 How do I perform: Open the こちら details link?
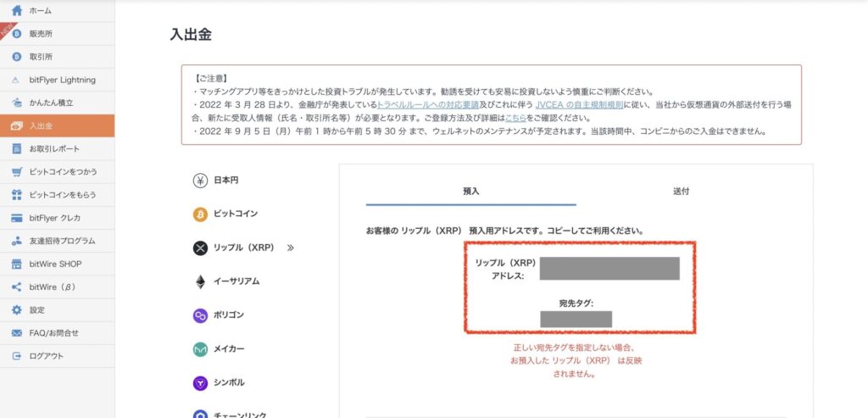[515, 119]
